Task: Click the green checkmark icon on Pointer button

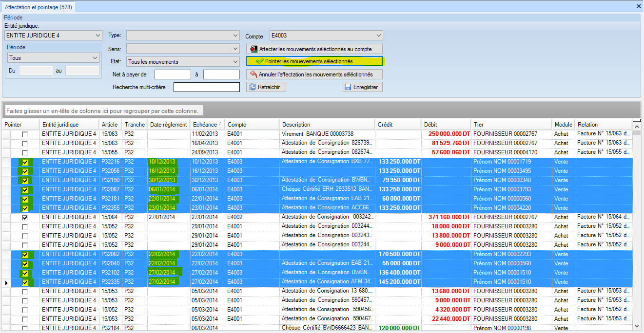Action: pyautogui.click(x=259, y=61)
